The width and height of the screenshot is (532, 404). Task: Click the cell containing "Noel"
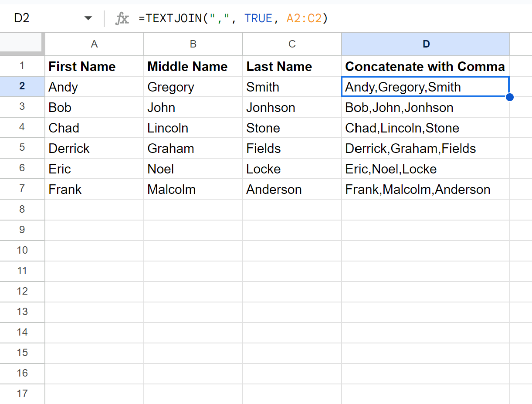[193, 169]
